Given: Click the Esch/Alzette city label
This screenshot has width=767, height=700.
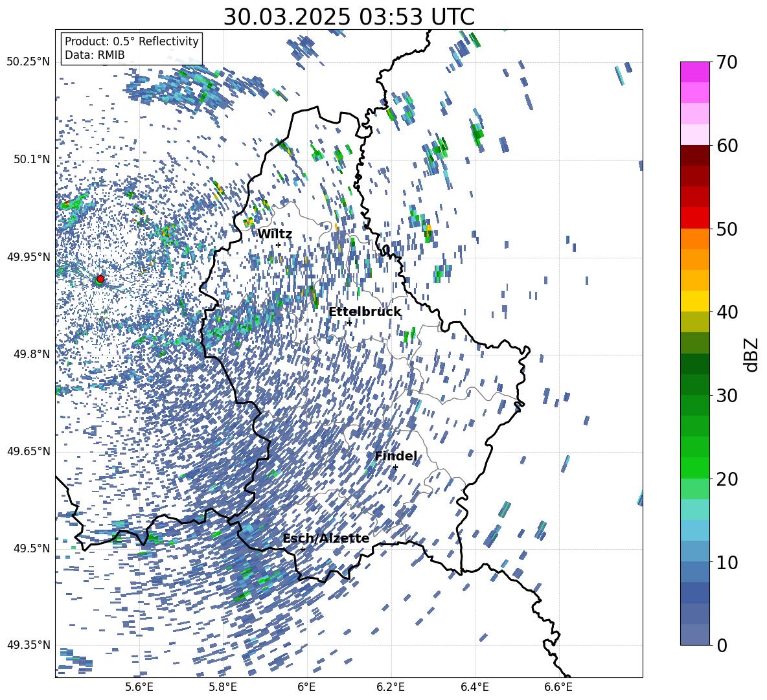Looking at the screenshot, I should point(326,538).
